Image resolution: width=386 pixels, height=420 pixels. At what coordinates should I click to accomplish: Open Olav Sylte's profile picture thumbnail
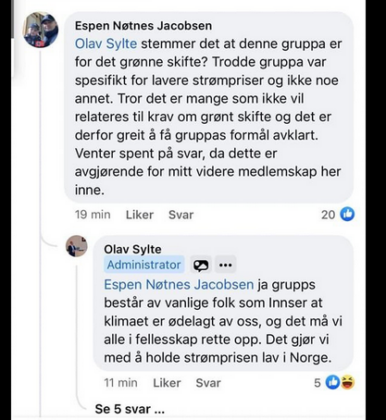point(77,246)
